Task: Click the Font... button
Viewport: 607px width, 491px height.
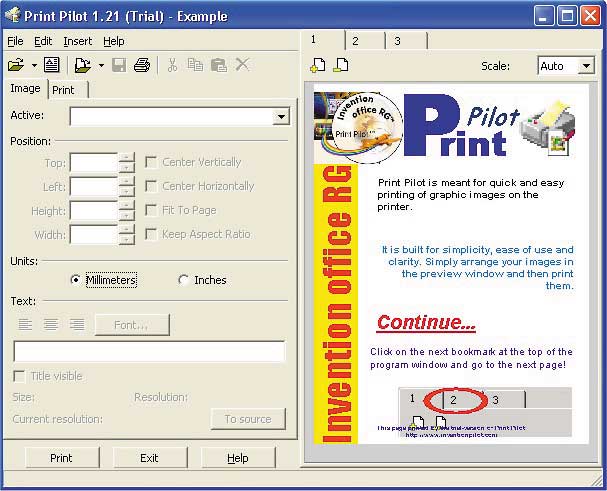Action: pyautogui.click(x=132, y=325)
